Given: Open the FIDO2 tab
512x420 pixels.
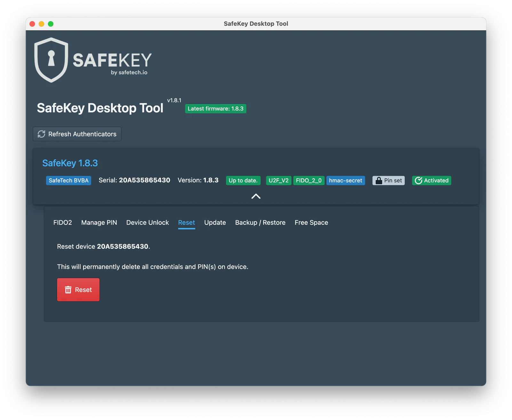Looking at the screenshot, I should point(63,222).
